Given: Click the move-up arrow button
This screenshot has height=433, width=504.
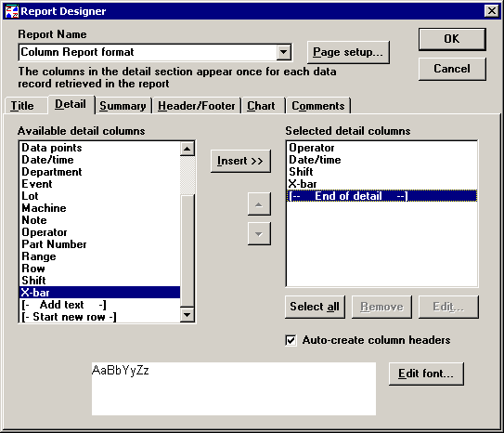Looking at the screenshot, I should tap(259, 203).
